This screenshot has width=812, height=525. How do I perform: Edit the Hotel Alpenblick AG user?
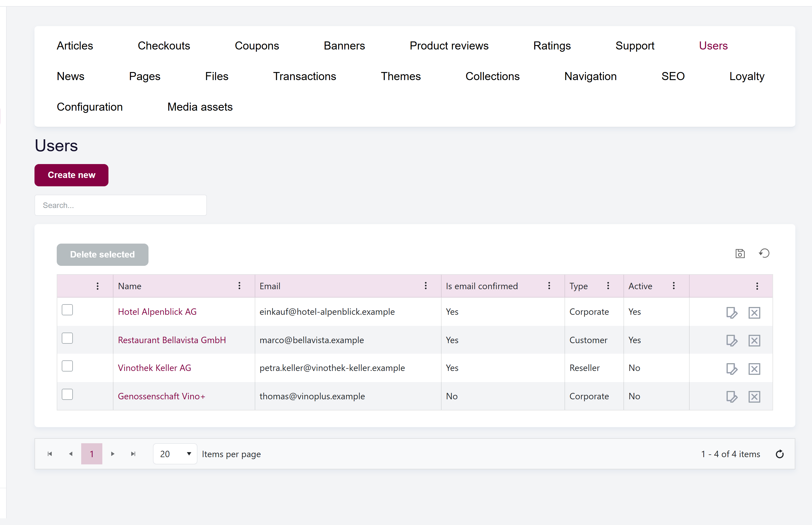point(732,313)
